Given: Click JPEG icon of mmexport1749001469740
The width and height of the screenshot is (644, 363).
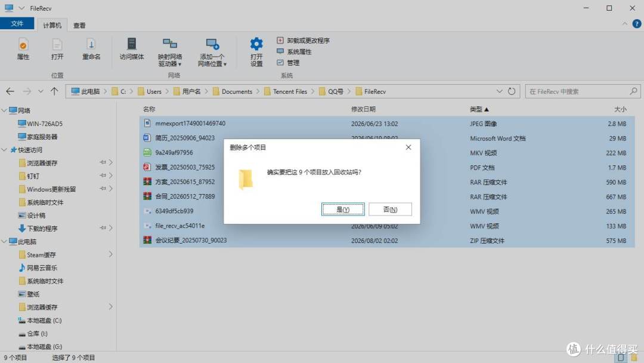Looking at the screenshot, I should (147, 123).
